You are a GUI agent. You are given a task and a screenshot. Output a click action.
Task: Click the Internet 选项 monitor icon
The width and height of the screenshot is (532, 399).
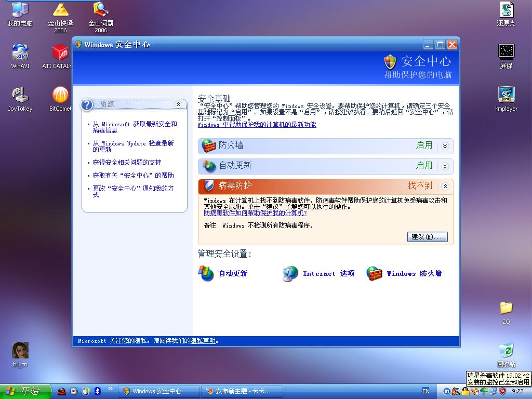coord(290,273)
